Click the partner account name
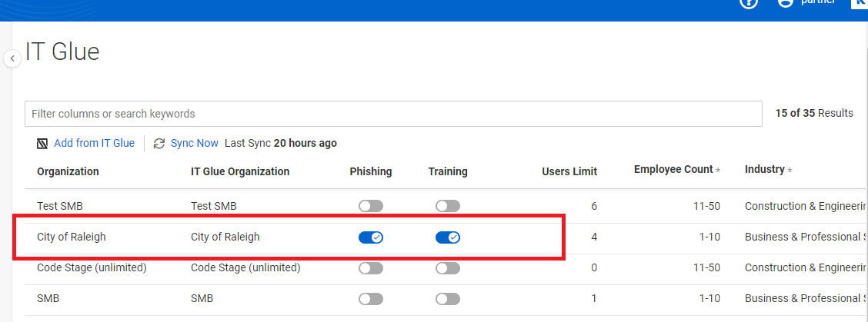Image resolution: width=868 pixels, height=322 pixels. [x=818, y=2]
